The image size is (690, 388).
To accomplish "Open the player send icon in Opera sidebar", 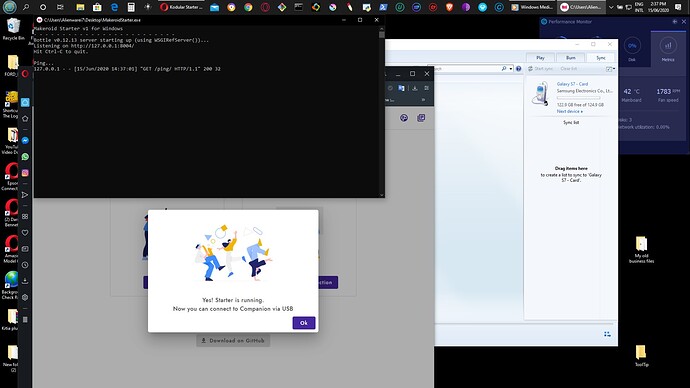I will click(25, 195).
